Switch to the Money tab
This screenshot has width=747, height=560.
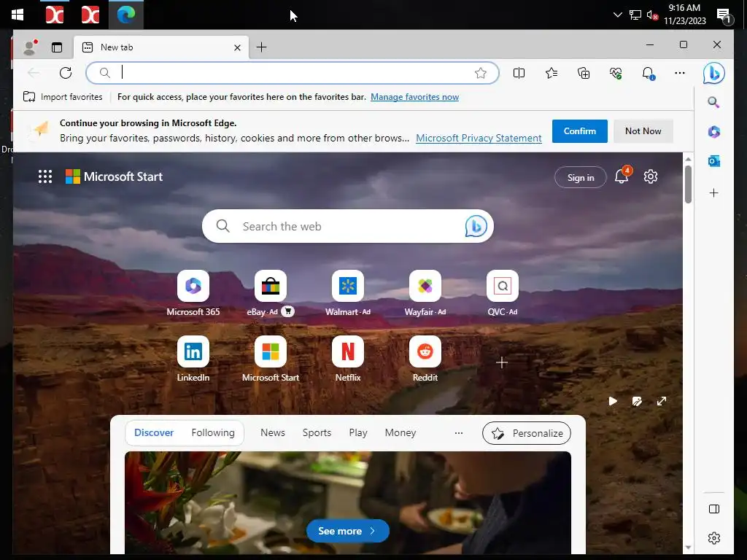[400, 433]
